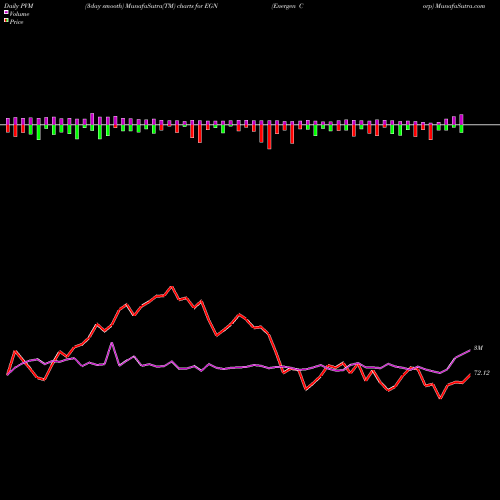
Task: Click the Price legend swatch
Action: 6,21
